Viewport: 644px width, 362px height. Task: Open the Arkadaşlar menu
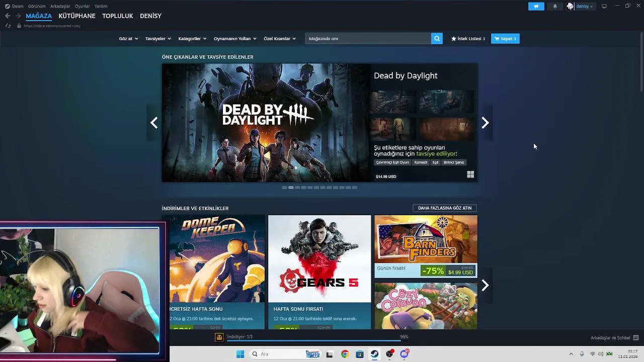60,6
